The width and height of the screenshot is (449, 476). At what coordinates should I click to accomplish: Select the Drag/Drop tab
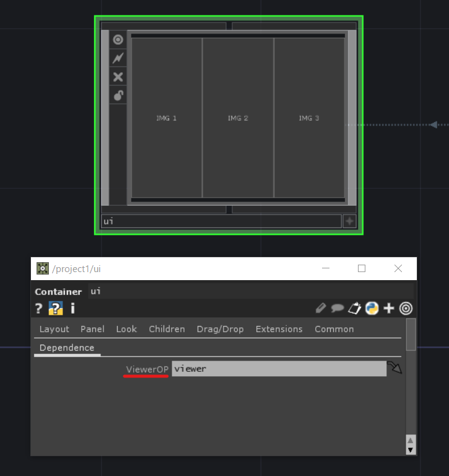(220, 329)
